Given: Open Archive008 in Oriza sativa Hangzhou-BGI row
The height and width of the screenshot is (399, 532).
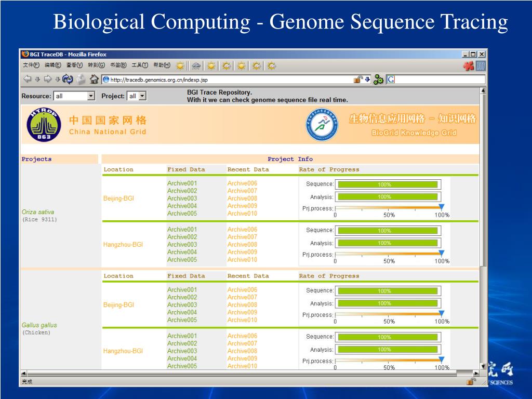Looking at the screenshot, I should (x=242, y=244).
